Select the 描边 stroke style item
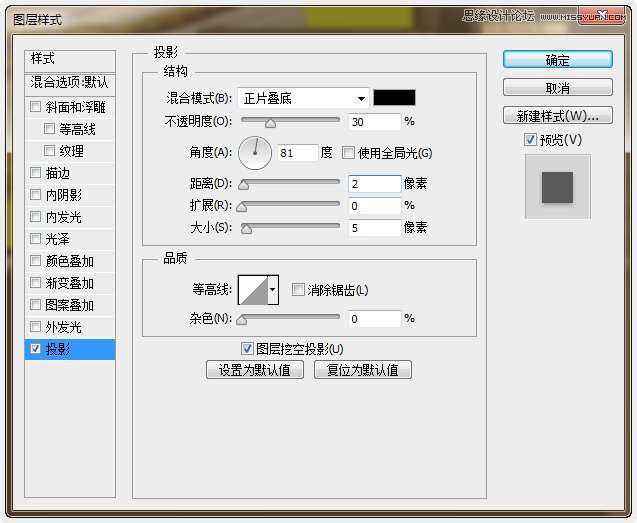 click(58, 173)
